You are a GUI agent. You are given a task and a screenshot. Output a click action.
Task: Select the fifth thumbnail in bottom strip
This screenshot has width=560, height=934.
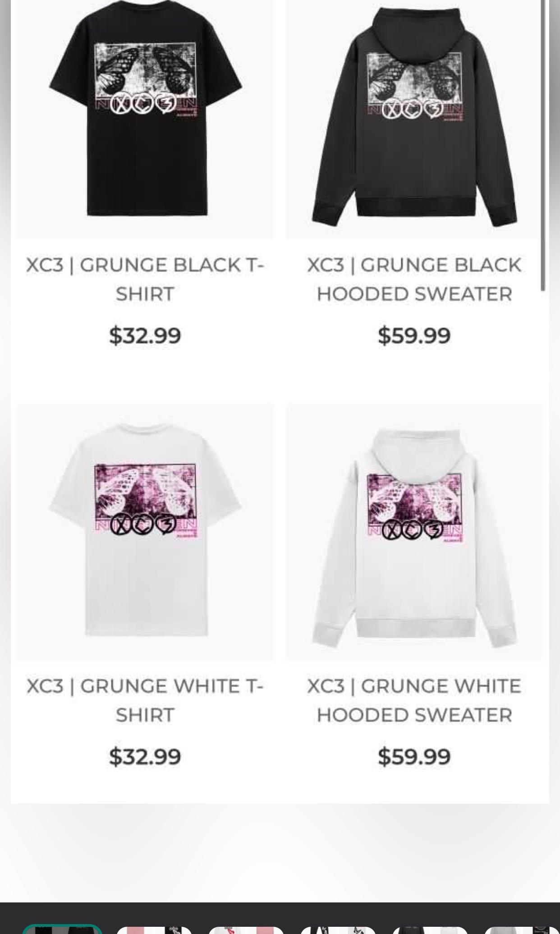click(430, 929)
